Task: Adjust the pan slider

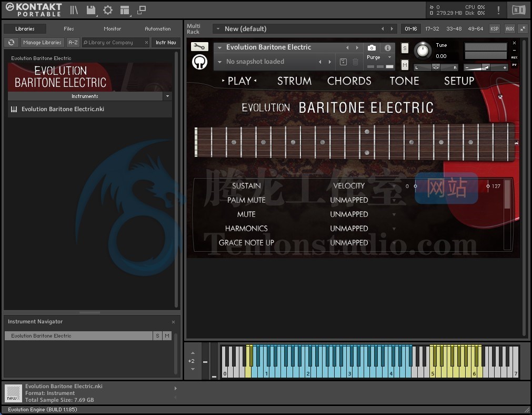Action: pyautogui.click(x=436, y=67)
